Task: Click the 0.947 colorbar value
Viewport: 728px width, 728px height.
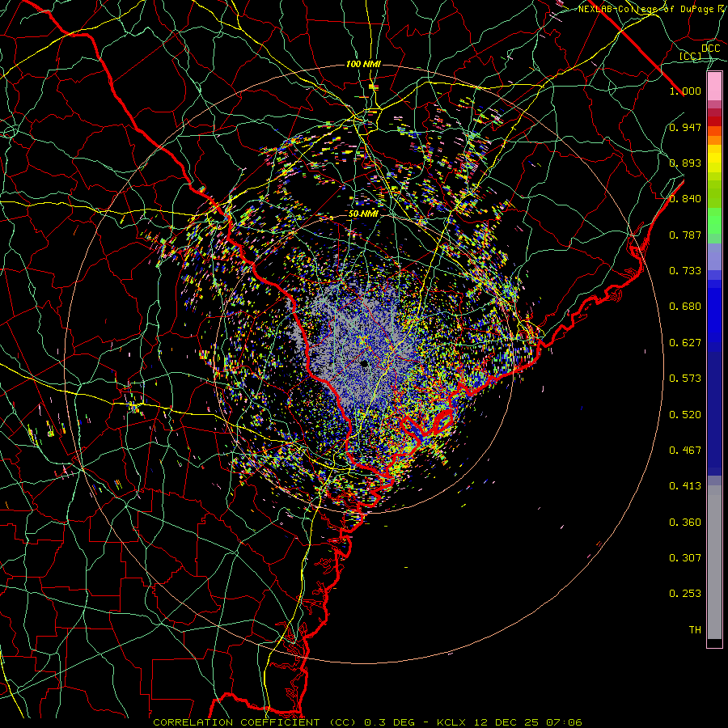Action: coord(685,127)
